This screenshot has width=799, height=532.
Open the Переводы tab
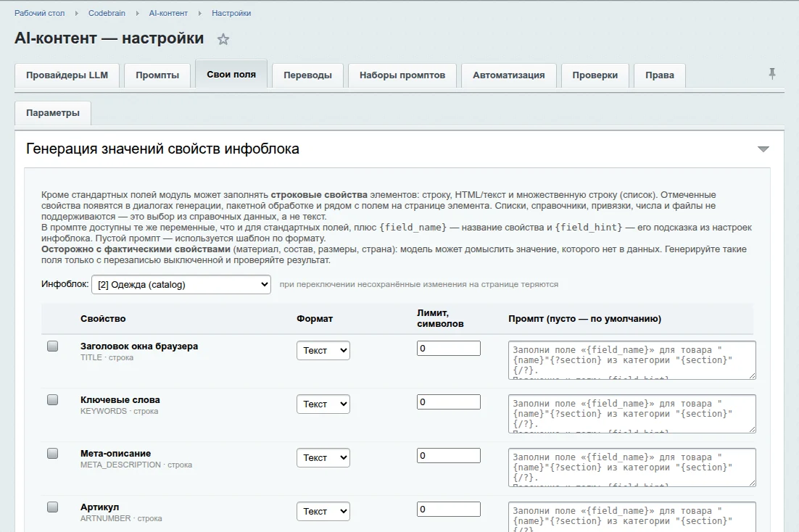point(307,75)
